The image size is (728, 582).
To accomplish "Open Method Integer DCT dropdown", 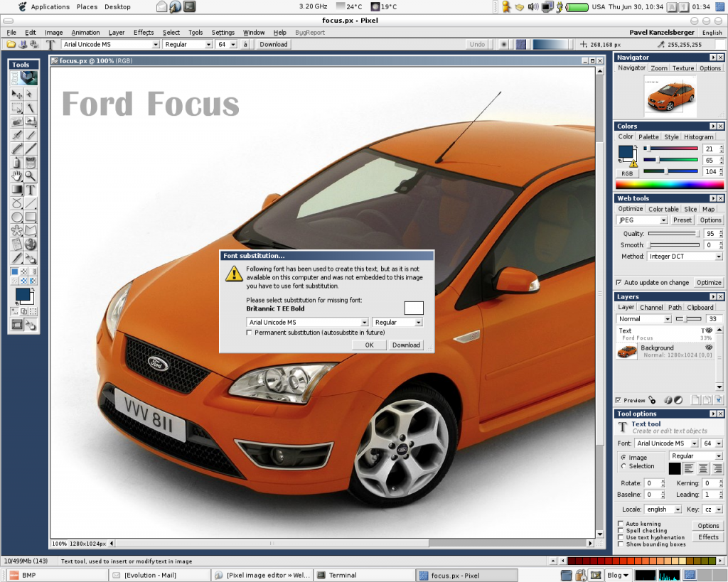I will pyautogui.click(x=719, y=257).
